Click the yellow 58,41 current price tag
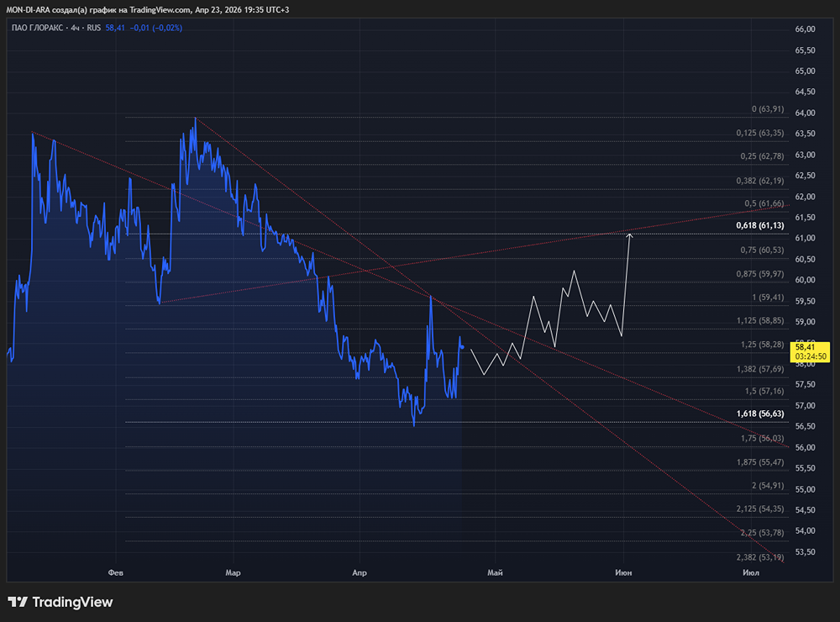Image resolution: width=840 pixels, height=622 pixels. (810, 351)
